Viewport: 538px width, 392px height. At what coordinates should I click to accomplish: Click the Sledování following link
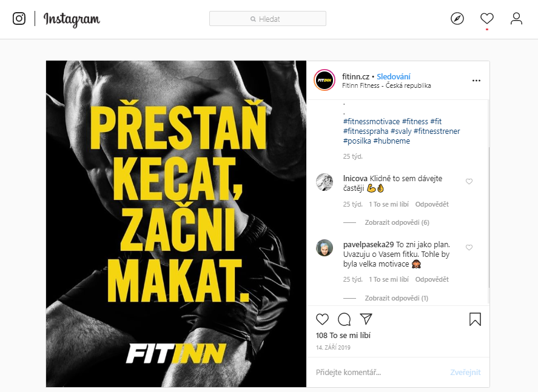click(394, 76)
